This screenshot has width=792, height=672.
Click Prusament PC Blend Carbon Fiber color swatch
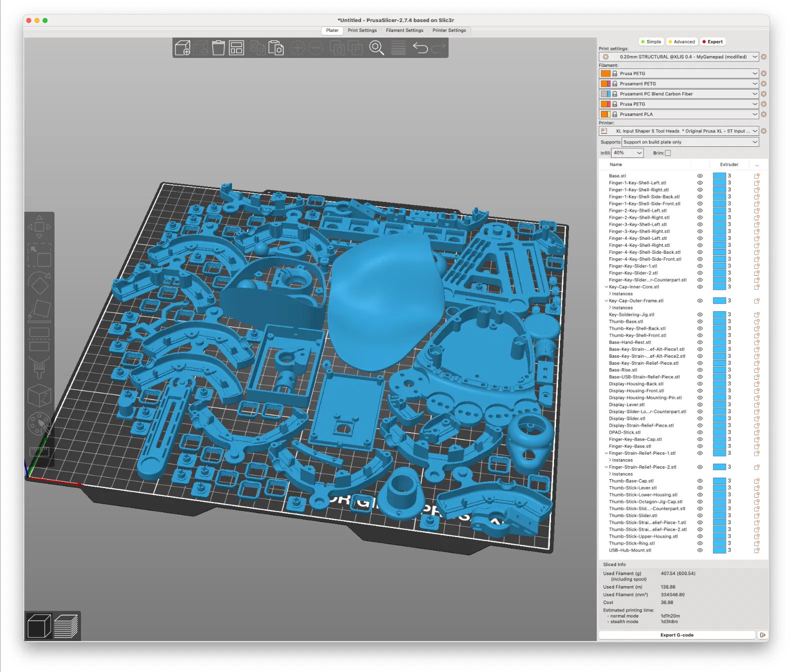tap(605, 94)
